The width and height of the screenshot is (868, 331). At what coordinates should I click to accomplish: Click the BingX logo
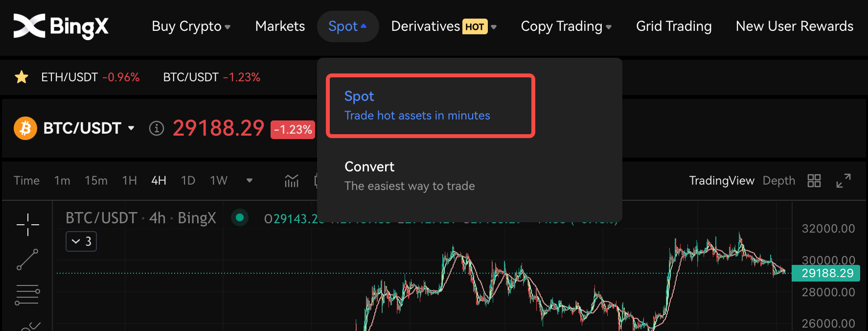61,26
